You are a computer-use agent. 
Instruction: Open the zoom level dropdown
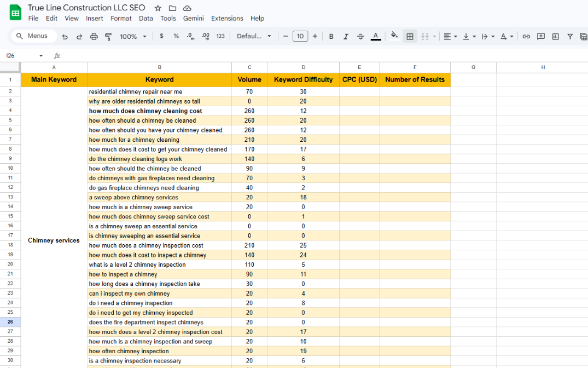pyautogui.click(x=133, y=37)
